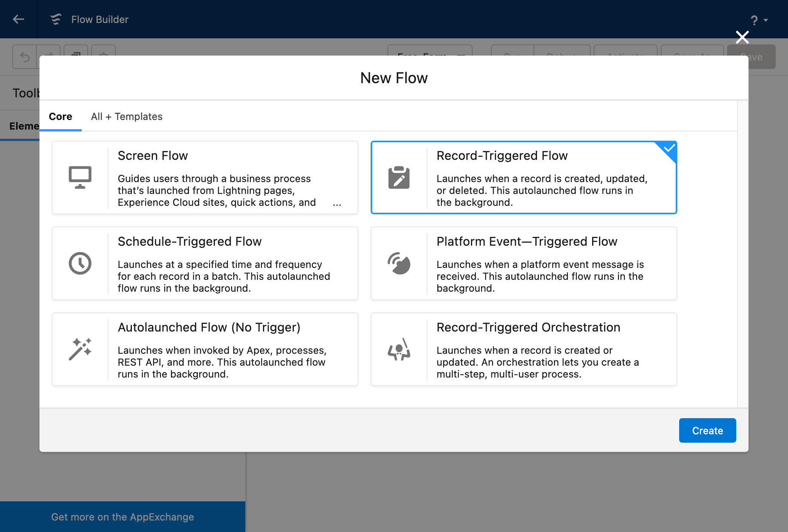Click the Flow Builder logo icon

click(56, 19)
